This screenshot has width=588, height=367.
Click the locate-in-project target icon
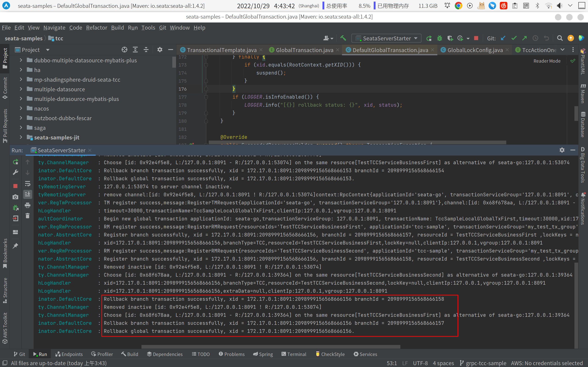(x=124, y=50)
